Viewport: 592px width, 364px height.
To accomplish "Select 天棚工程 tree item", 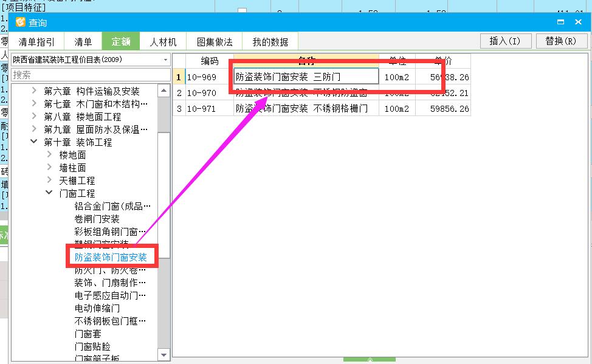I will click(x=77, y=180).
